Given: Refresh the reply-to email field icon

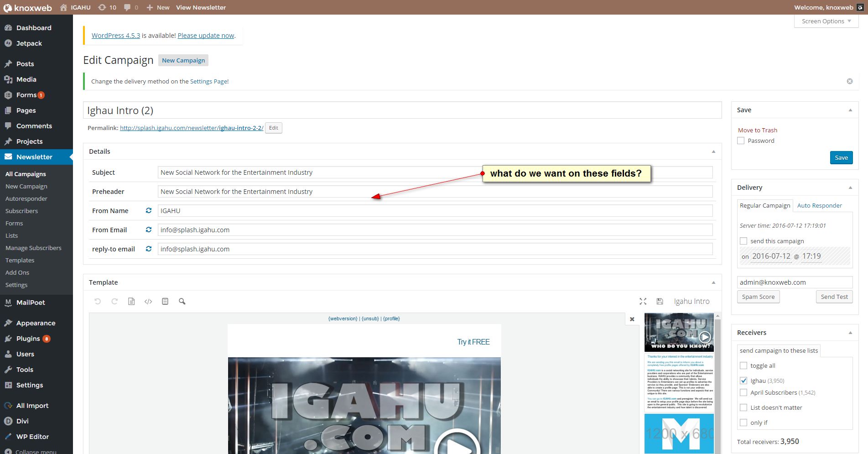Looking at the screenshot, I should tap(149, 249).
